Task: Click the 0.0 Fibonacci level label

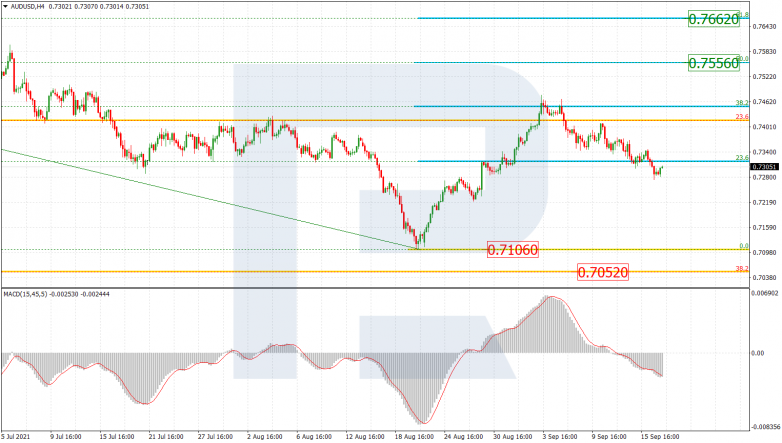Action: click(x=744, y=246)
